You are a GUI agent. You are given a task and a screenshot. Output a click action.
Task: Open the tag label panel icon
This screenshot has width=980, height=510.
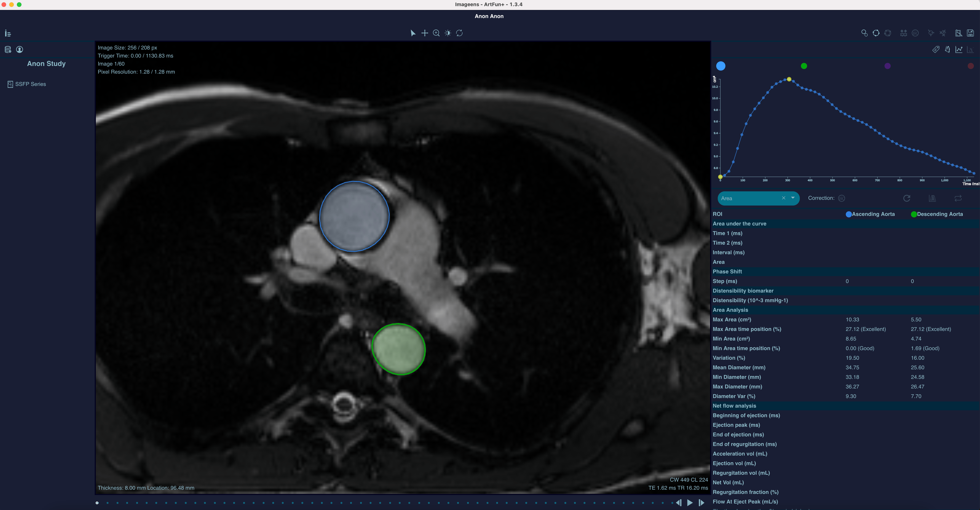click(936, 49)
